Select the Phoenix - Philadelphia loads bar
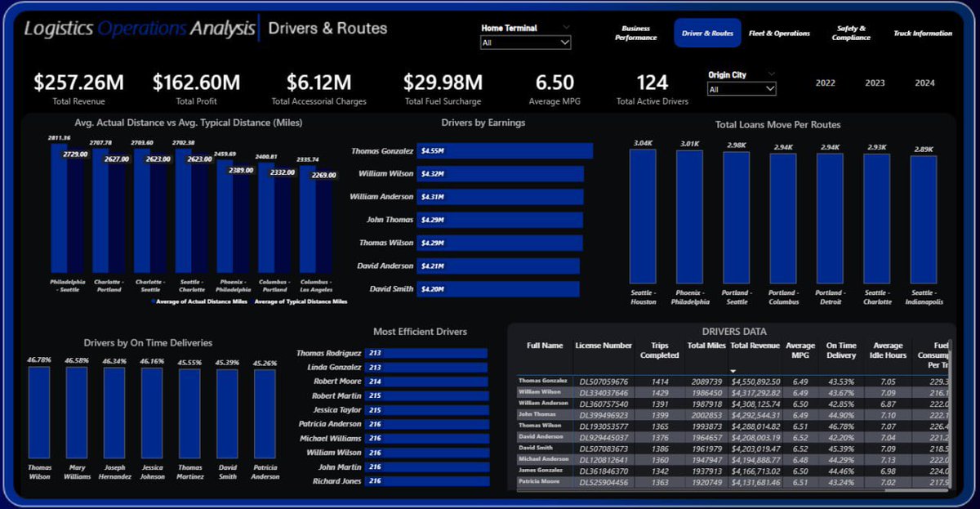980x509 pixels. coord(689,217)
